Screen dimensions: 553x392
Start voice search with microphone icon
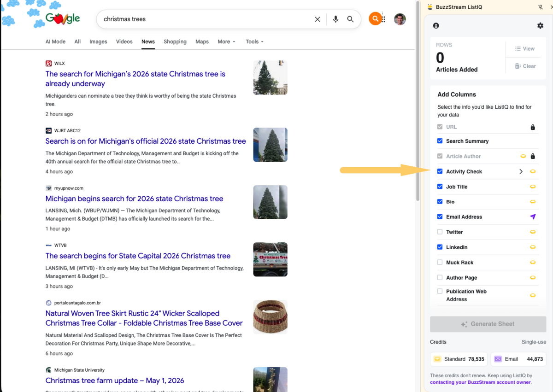click(335, 19)
